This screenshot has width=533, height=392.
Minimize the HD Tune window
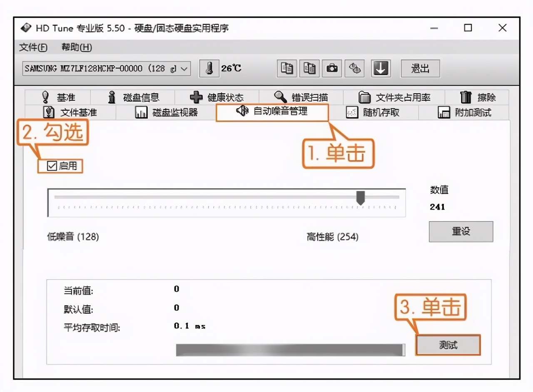pos(434,28)
